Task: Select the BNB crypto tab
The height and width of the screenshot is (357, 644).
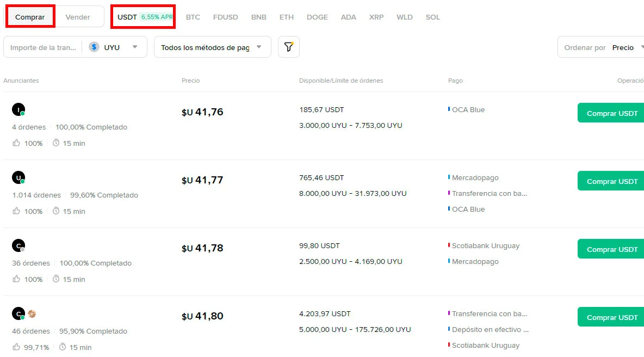Action: pos(259,17)
